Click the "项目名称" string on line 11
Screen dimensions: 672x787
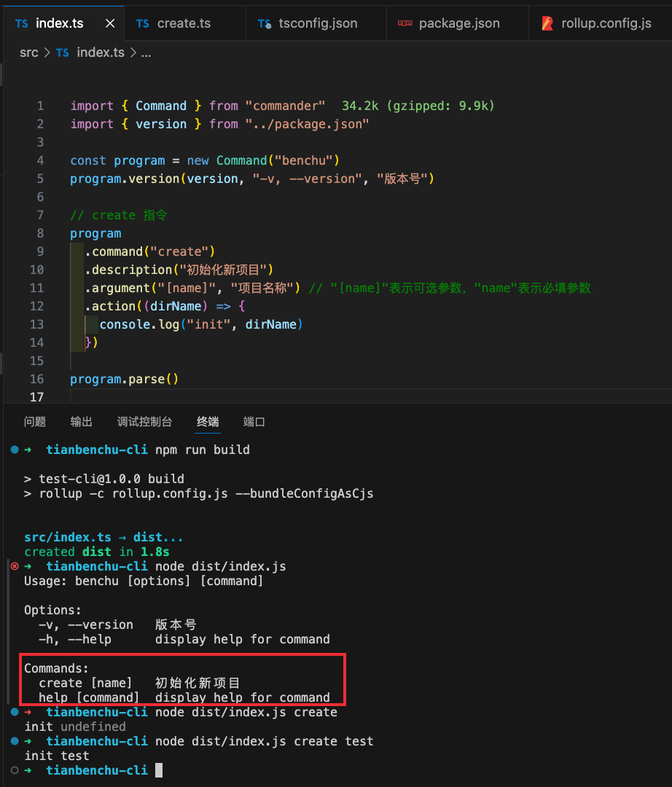pos(262,288)
